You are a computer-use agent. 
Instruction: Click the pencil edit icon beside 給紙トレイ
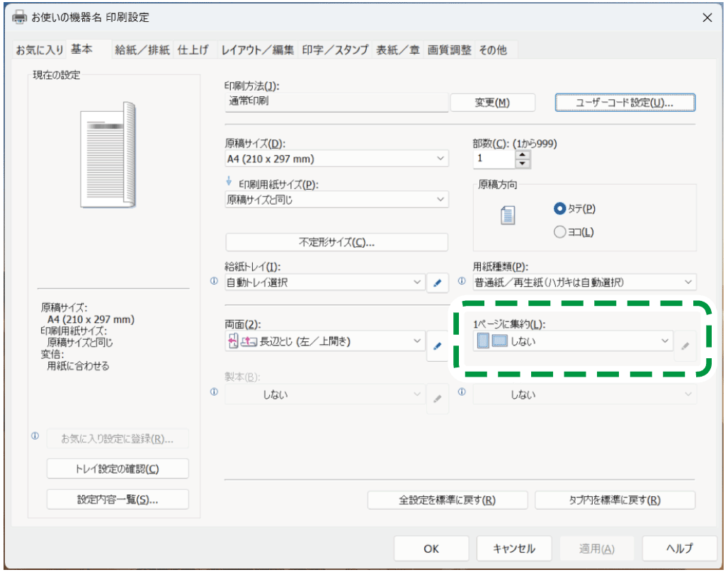tap(437, 283)
